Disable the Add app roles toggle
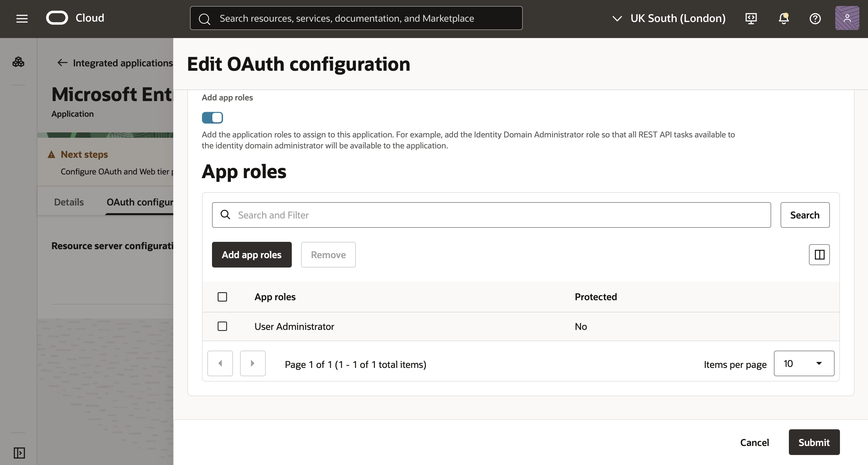Screen dimensions: 868x465 click(x=212, y=117)
